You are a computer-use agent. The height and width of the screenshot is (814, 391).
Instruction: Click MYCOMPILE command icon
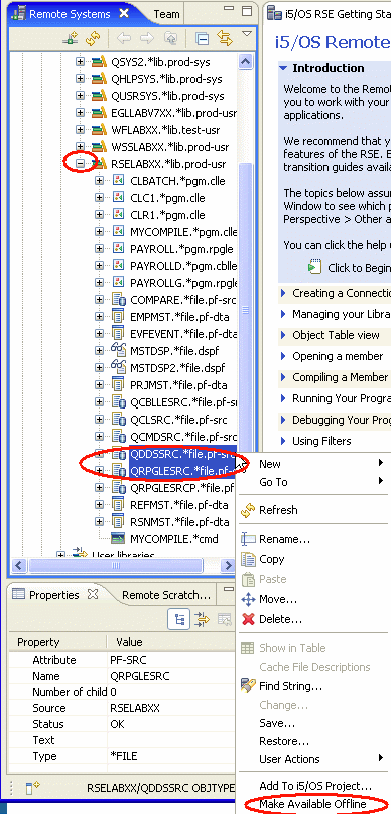click(x=118, y=538)
